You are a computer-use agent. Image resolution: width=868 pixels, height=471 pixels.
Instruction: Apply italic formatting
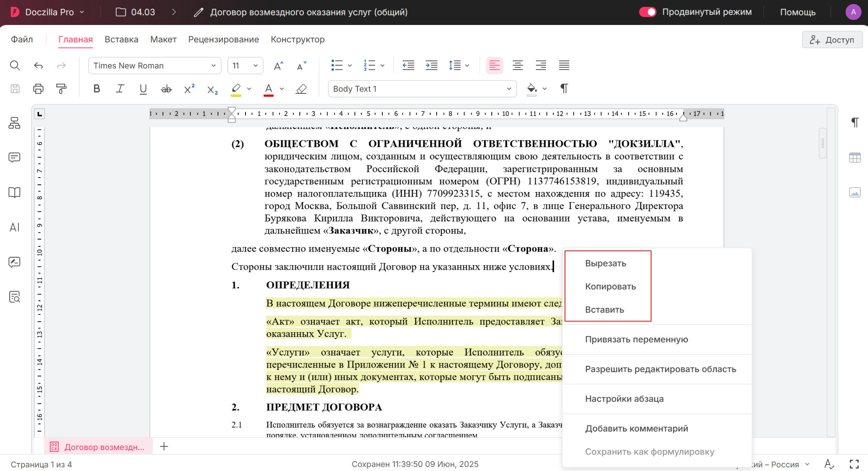coord(120,89)
